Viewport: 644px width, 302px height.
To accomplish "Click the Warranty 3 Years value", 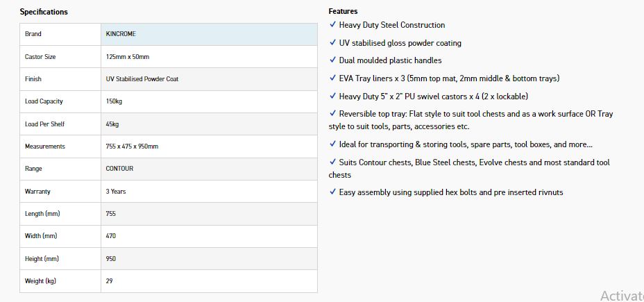I will (x=116, y=192).
